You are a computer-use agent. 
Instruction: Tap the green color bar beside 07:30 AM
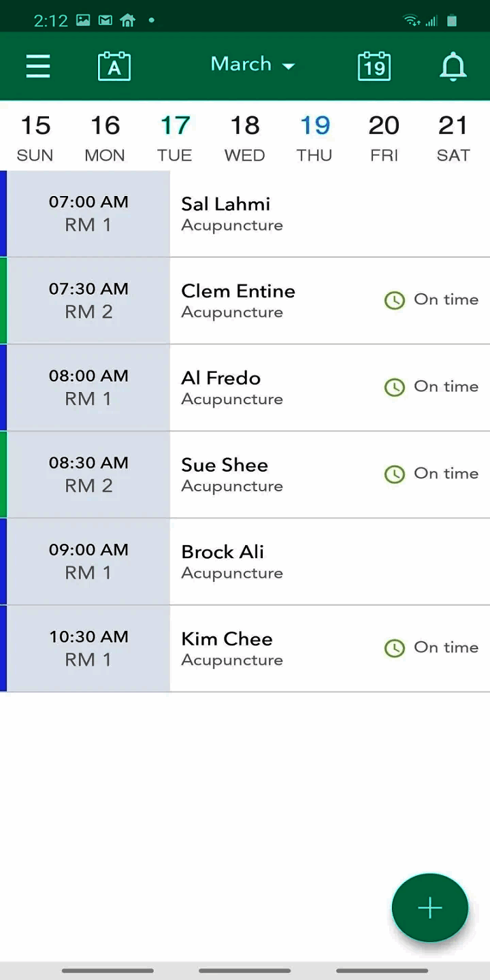[x=3, y=300]
